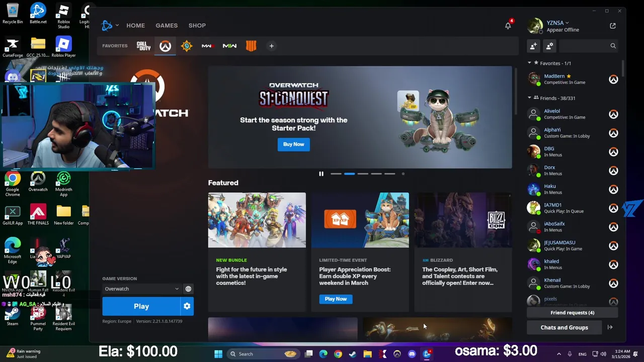The width and height of the screenshot is (644, 362).
Task: Collapse the Friends 38/331 group
Action: [x=529, y=98]
